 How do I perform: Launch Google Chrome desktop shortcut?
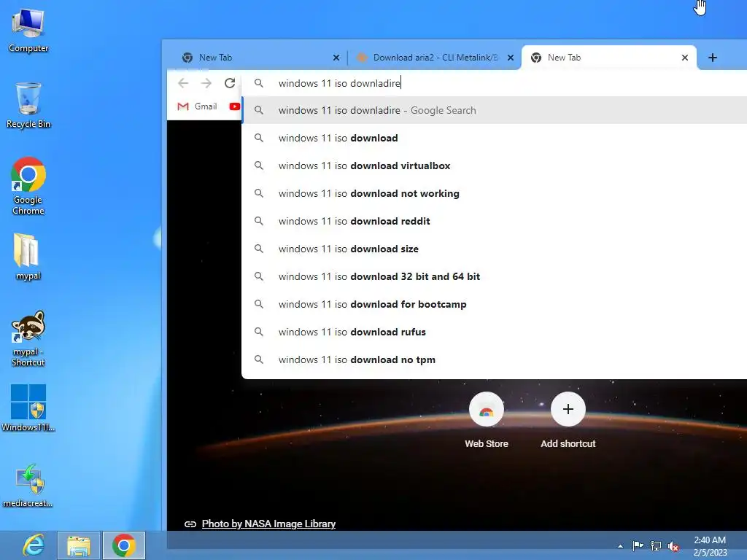point(28,186)
